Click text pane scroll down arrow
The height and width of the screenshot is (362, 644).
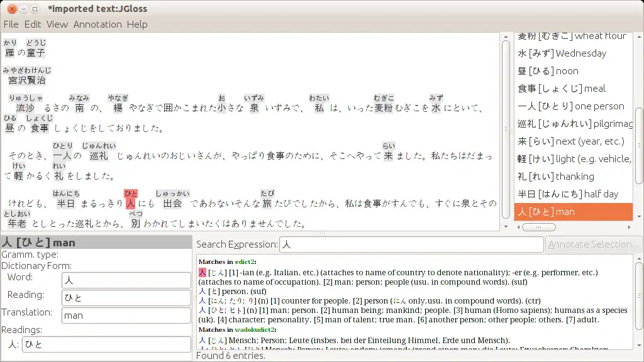point(506,226)
